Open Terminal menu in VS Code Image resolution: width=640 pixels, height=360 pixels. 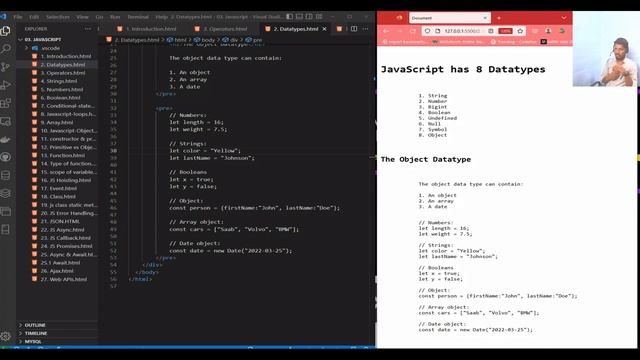(138, 17)
